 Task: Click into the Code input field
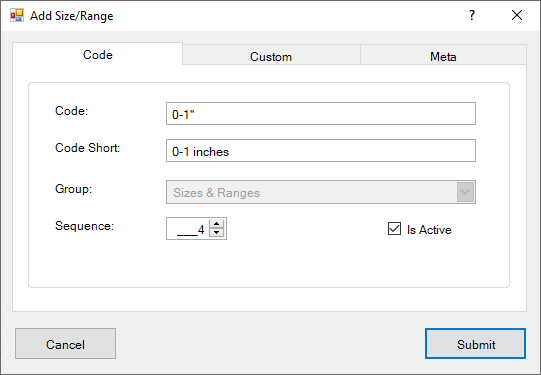(x=321, y=114)
